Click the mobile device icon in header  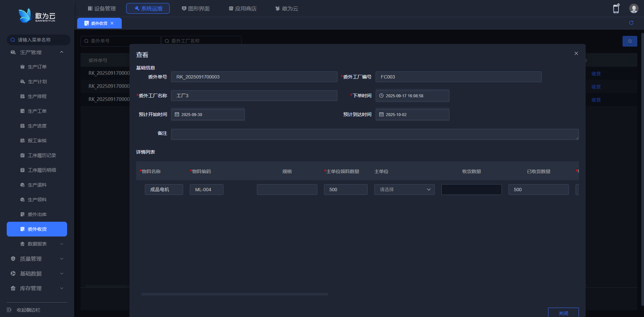coord(616,9)
